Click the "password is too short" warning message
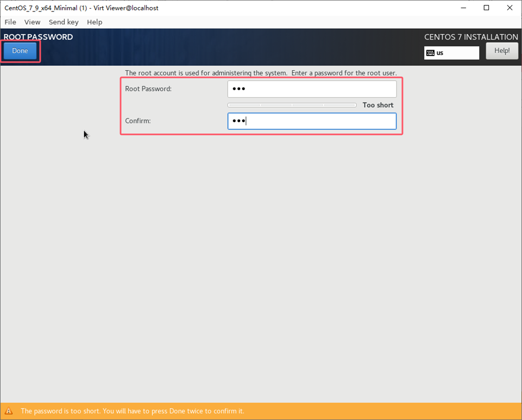The image size is (522, 420). pyautogui.click(x=133, y=411)
